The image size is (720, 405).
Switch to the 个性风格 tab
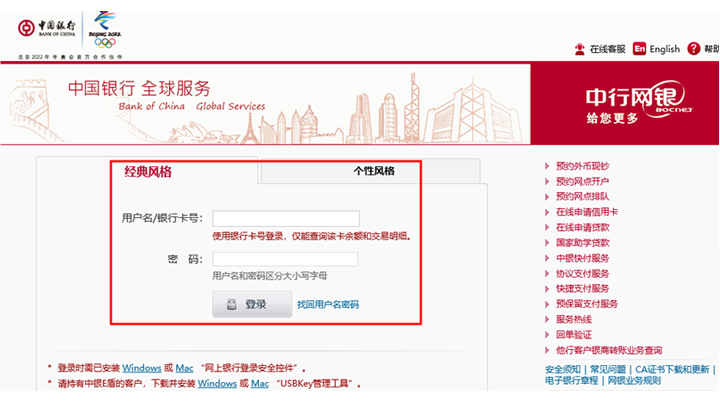(373, 171)
